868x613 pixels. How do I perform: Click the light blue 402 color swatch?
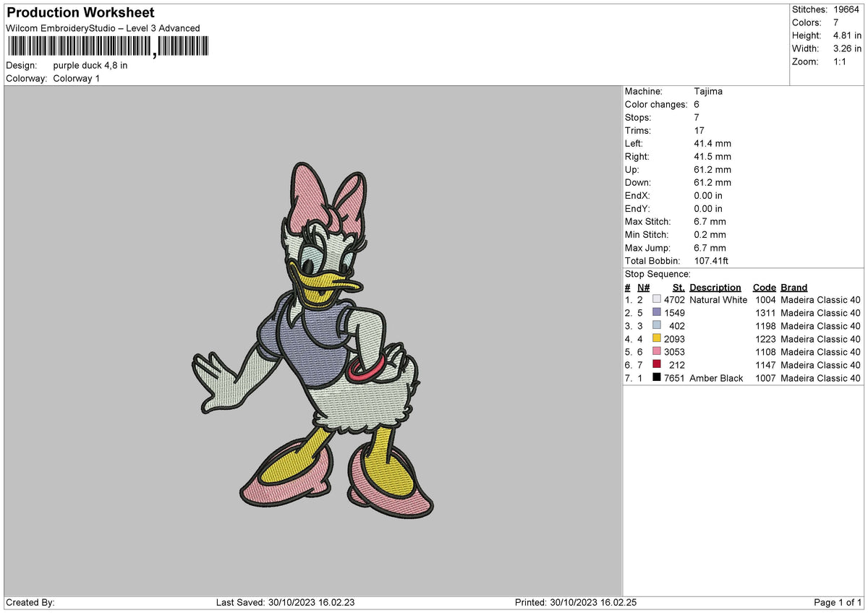coord(657,325)
